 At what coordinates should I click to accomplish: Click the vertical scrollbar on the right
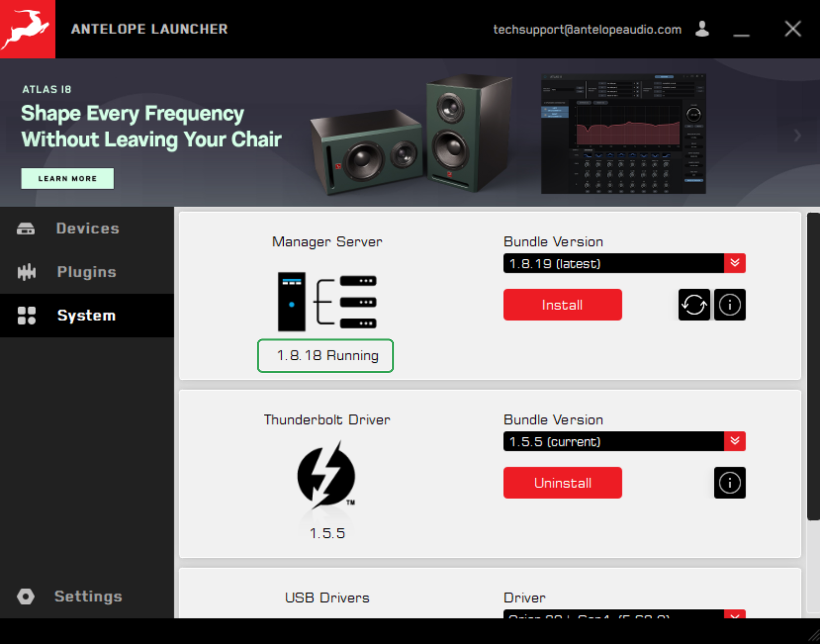[813, 366]
